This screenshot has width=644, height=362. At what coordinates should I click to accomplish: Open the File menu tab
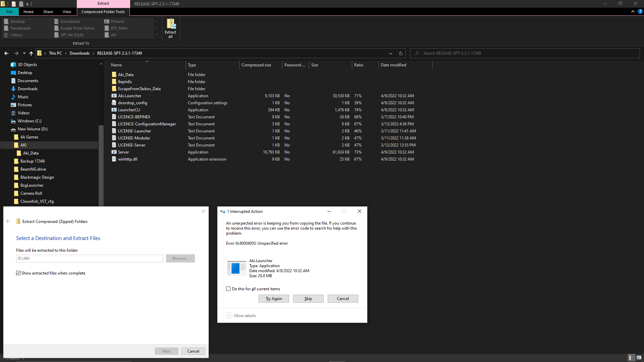tap(9, 12)
